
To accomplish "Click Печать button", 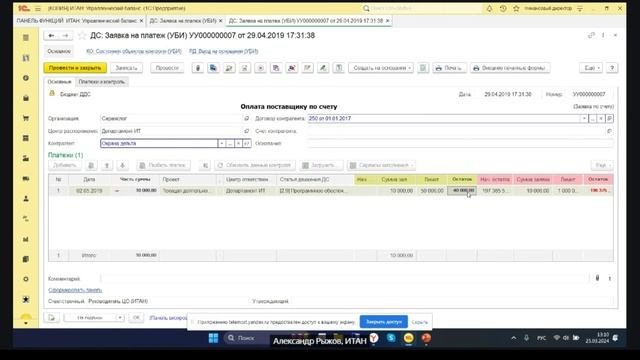I will tap(449, 68).
